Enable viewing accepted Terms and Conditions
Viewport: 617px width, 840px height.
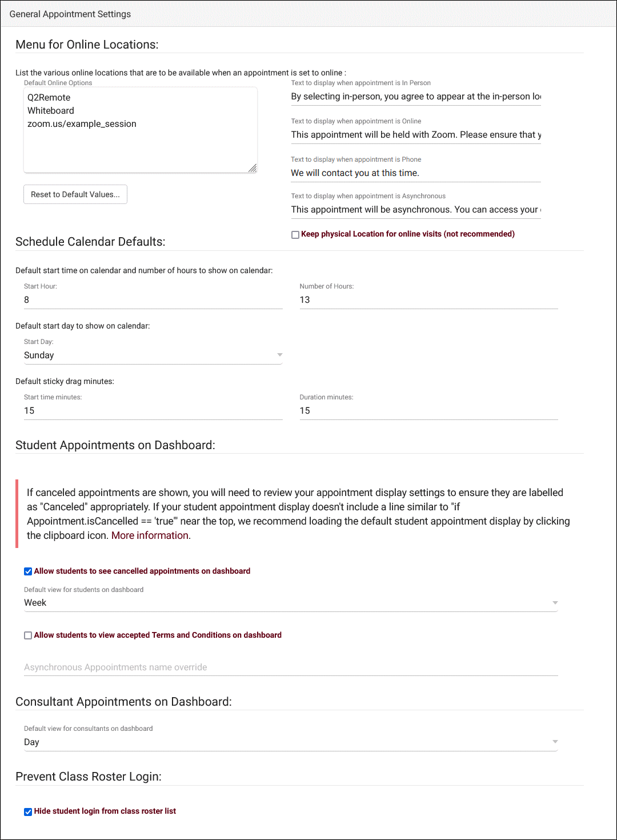point(28,635)
